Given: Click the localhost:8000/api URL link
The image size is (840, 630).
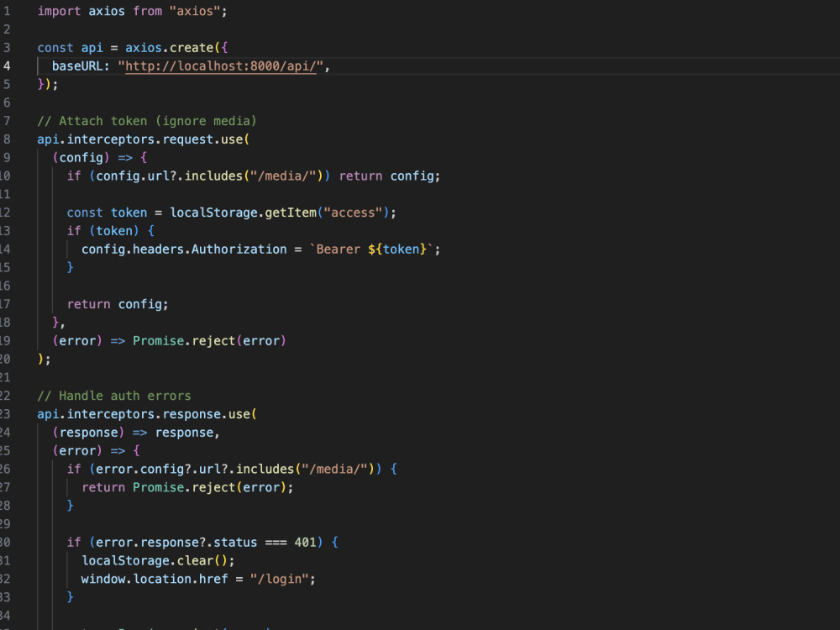Looking at the screenshot, I should [x=221, y=66].
